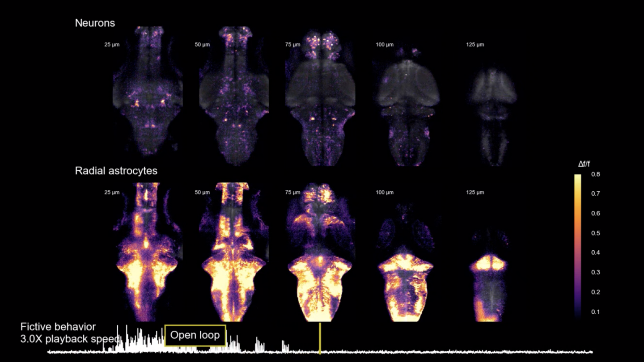Click the yellow playhead line on behavior trace
The height and width of the screenshot is (362, 644).
[320, 338]
